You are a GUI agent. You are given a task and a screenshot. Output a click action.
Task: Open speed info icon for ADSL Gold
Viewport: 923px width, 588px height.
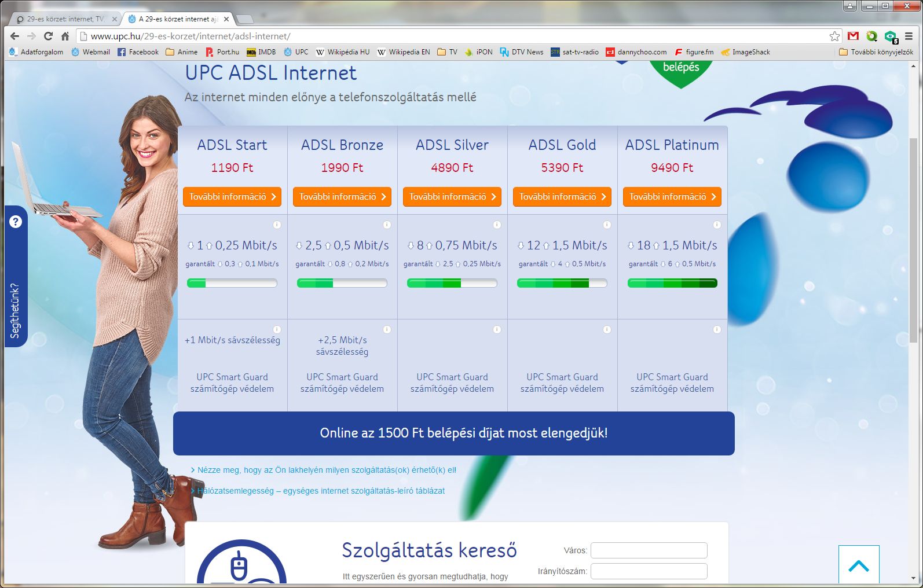[x=607, y=225]
